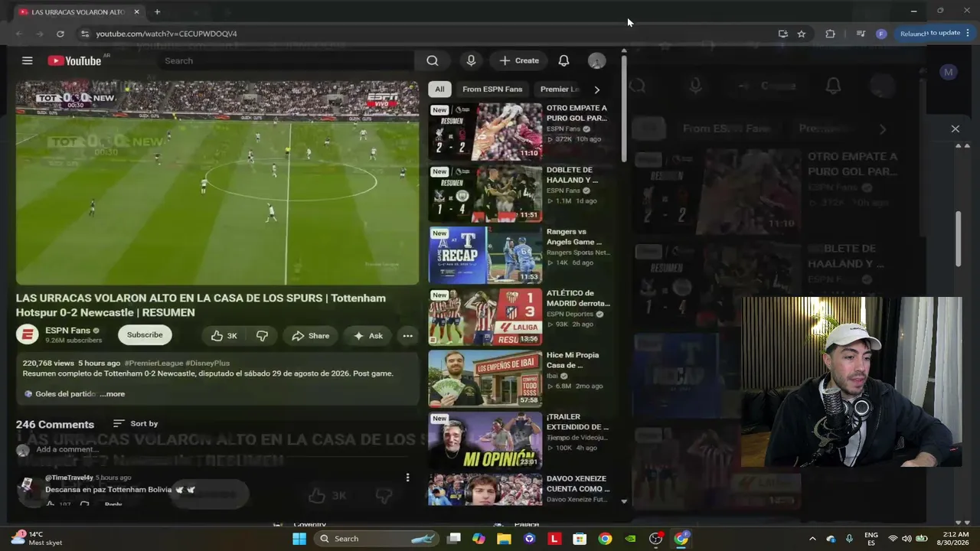This screenshot has height=551, width=980.
Task: Click Relaunch to update Chrome
Action: point(929,33)
